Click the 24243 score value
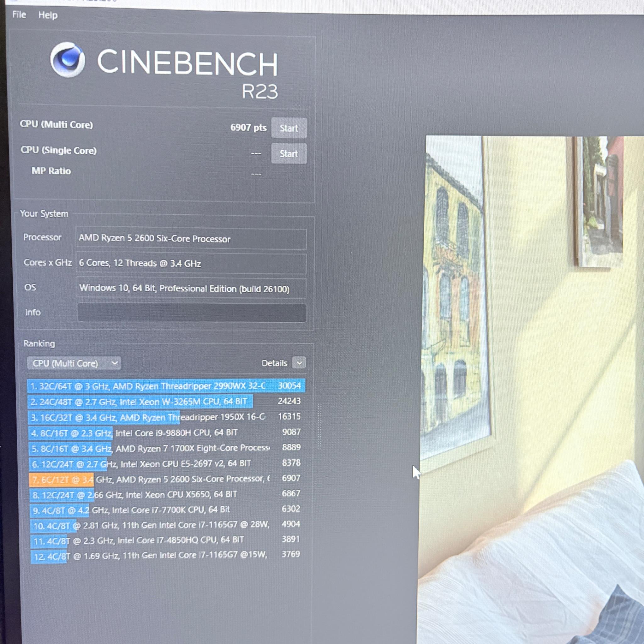Image resolution: width=644 pixels, height=644 pixels. point(289,401)
